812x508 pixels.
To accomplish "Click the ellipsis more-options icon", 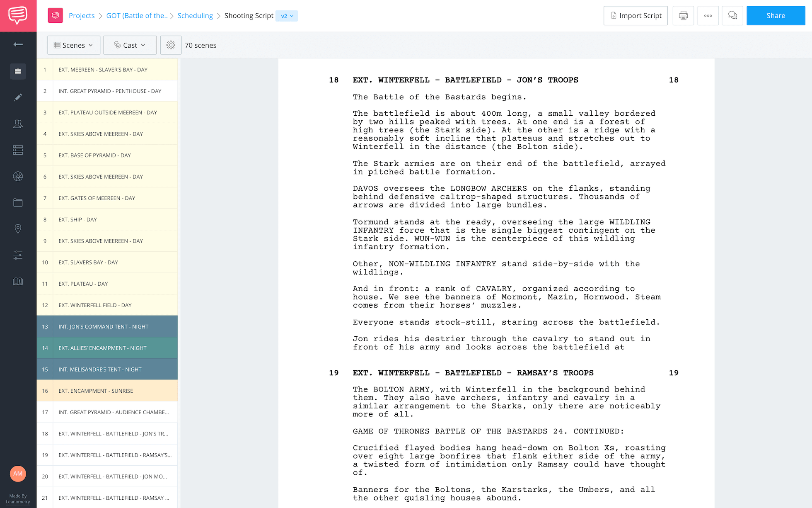I will click(x=708, y=15).
